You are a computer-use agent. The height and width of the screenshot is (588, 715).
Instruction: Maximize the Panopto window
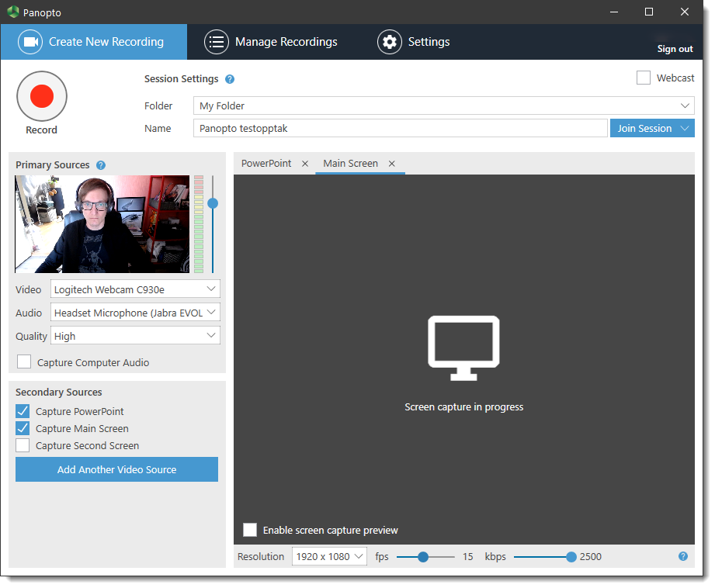(649, 12)
